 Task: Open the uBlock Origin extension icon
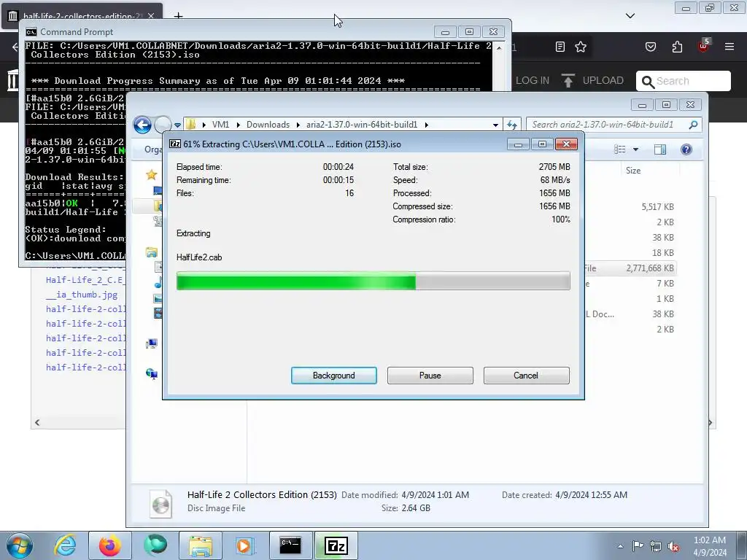[x=703, y=46]
